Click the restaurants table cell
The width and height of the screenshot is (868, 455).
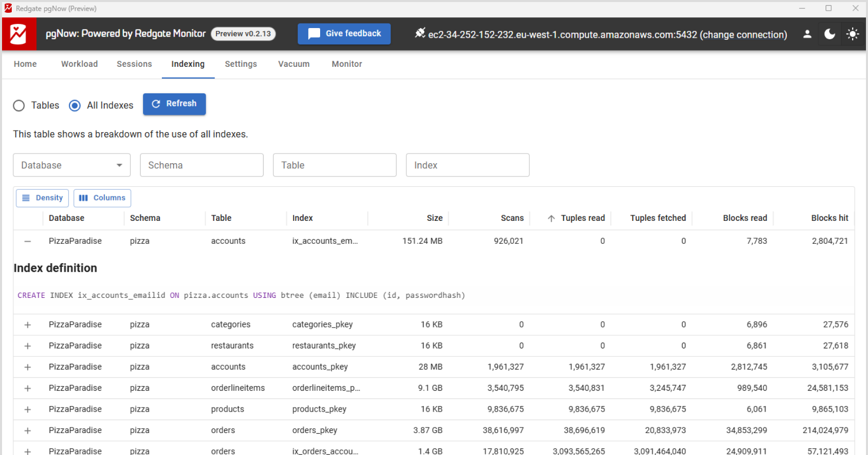click(232, 345)
